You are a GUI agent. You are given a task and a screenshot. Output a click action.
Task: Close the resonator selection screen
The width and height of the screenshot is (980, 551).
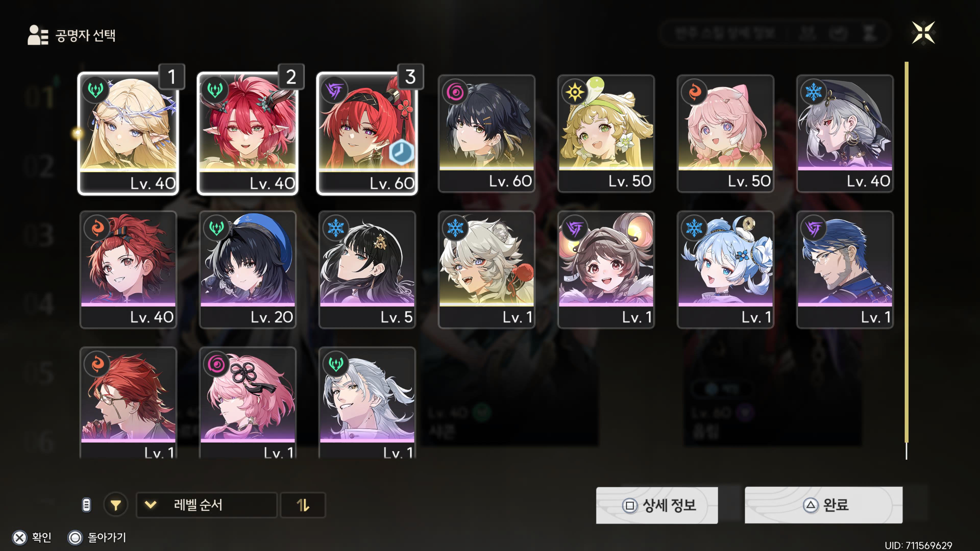(x=923, y=33)
